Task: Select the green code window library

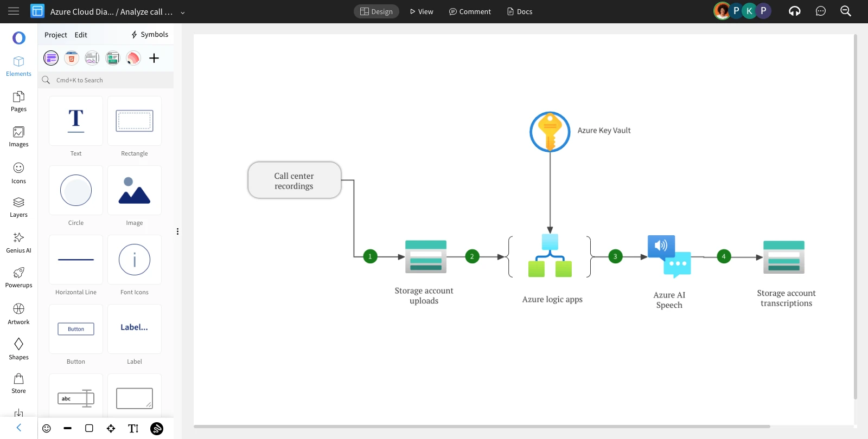Action: [113, 58]
